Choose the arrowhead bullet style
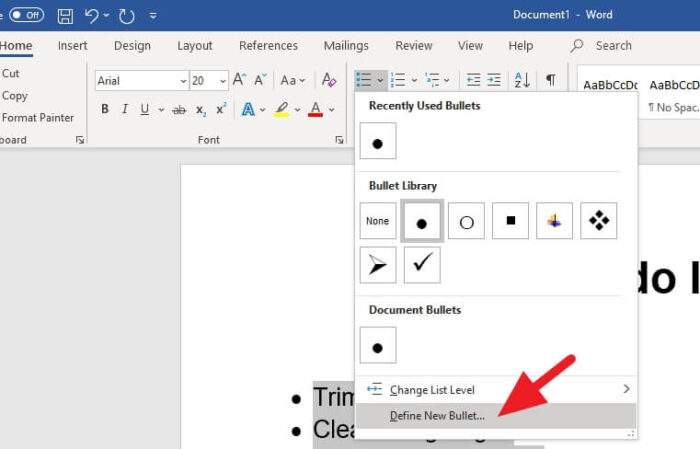Screen dimensions: 700x449 point(378,265)
